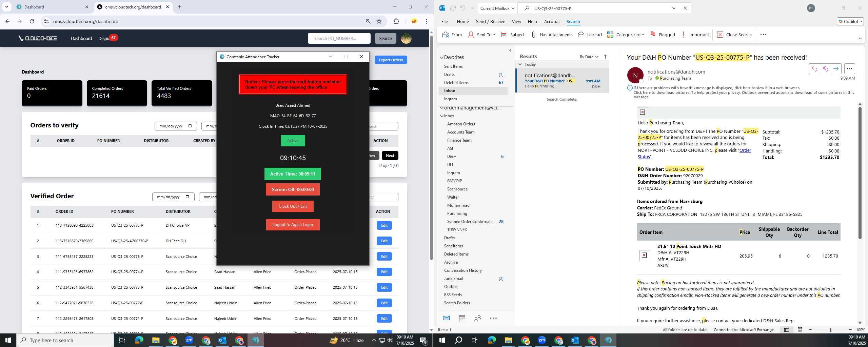The height and width of the screenshot is (347, 868).
Task: Open Send / Receive ribbon tab
Action: pyautogui.click(x=490, y=21)
